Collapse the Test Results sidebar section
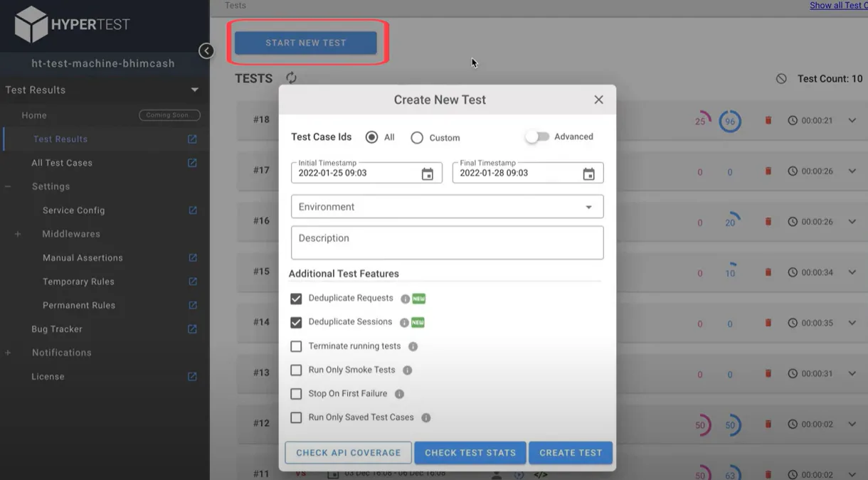This screenshot has width=868, height=480. 194,90
